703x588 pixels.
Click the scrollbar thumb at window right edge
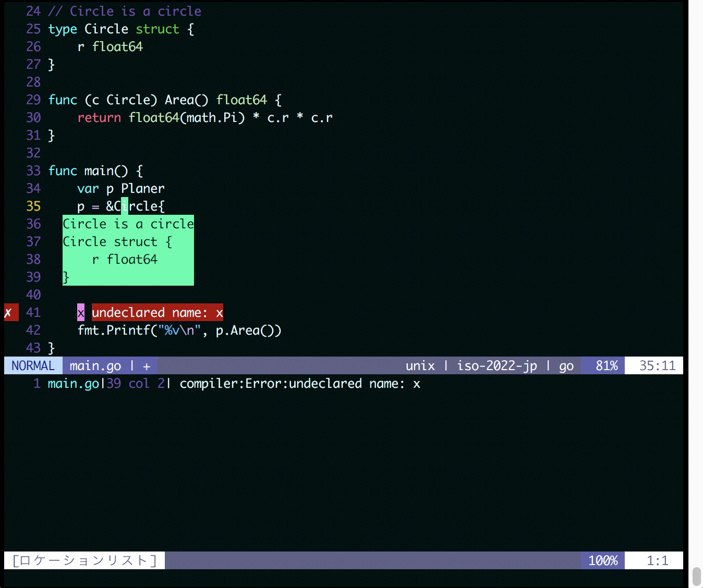pos(697,576)
